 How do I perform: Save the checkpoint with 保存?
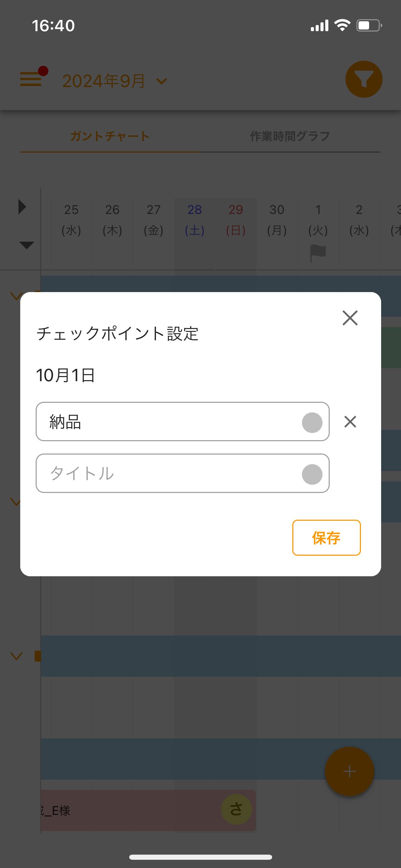point(326,538)
